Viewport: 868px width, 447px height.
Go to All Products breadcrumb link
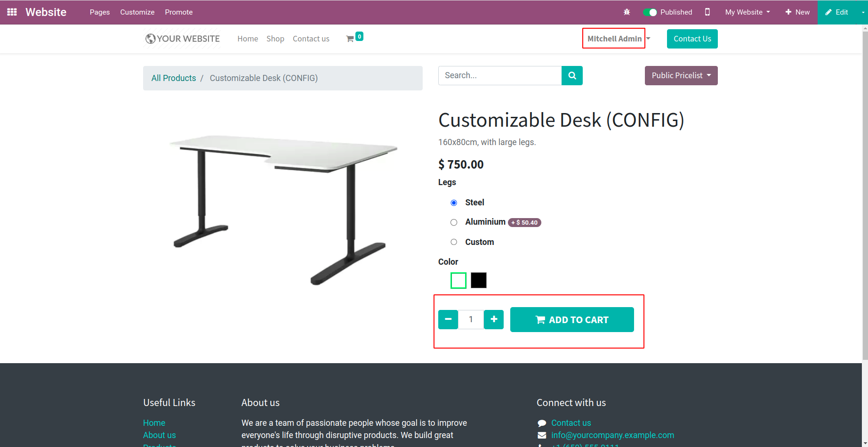173,78
